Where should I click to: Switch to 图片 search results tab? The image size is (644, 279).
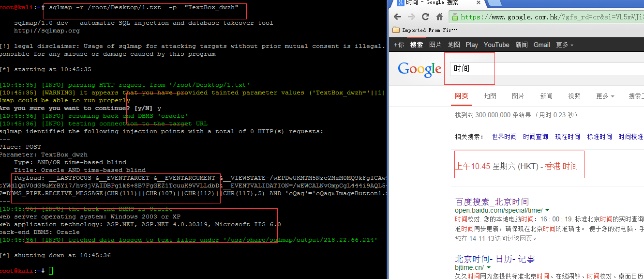point(518,96)
